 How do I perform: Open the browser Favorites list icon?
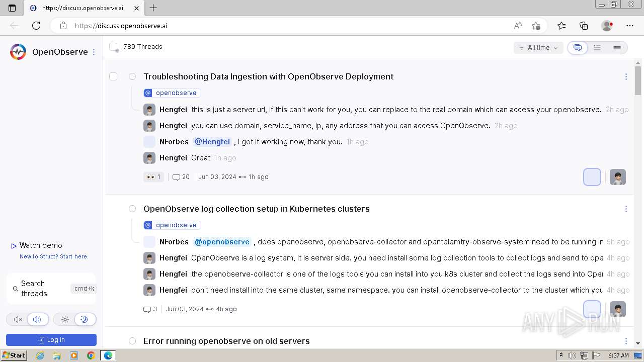(561, 26)
